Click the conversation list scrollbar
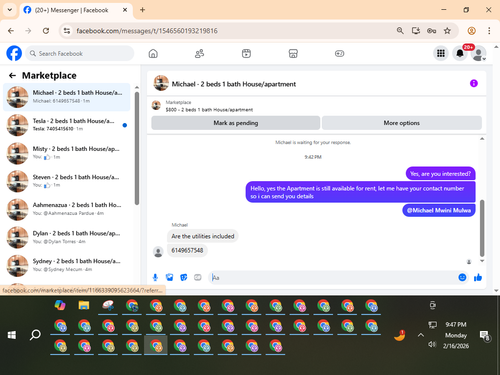500x375 pixels. tap(136, 147)
